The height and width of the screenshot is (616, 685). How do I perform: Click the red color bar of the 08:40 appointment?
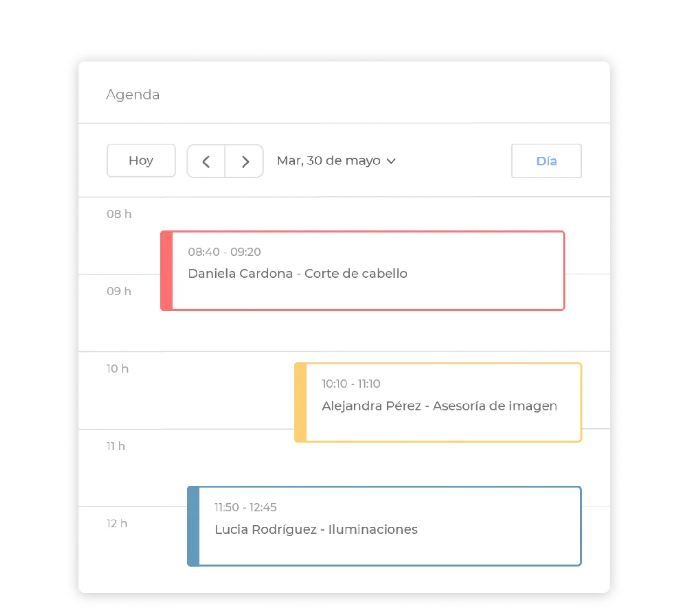(x=167, y=271)
